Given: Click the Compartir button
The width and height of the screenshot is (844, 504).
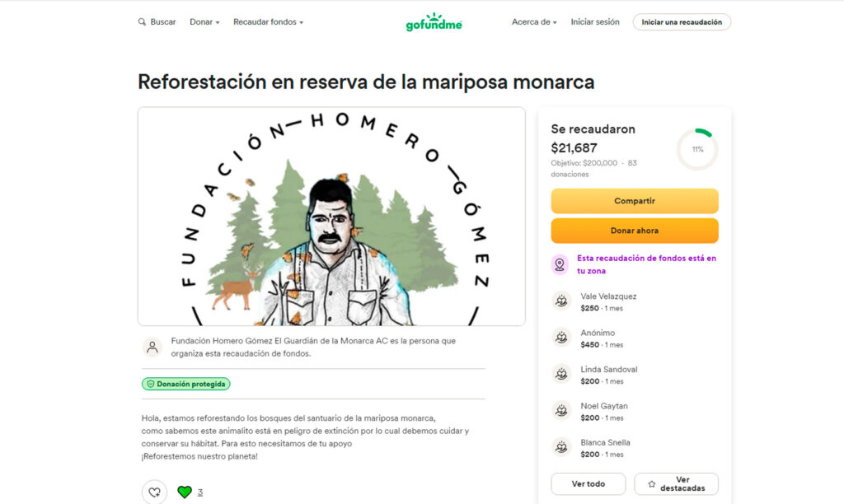Looking at the screenshot, I should pos(635,201).
